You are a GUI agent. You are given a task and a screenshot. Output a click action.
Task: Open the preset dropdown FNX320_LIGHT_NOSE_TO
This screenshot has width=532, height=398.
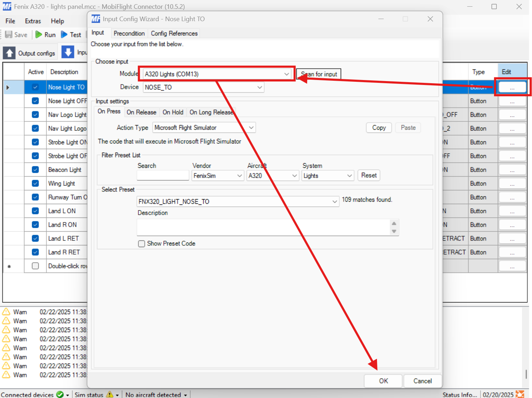click(238, 201)
